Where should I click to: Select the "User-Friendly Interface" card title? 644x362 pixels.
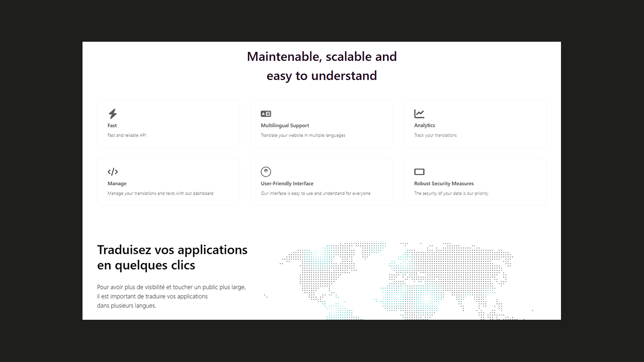coord(287,184)
